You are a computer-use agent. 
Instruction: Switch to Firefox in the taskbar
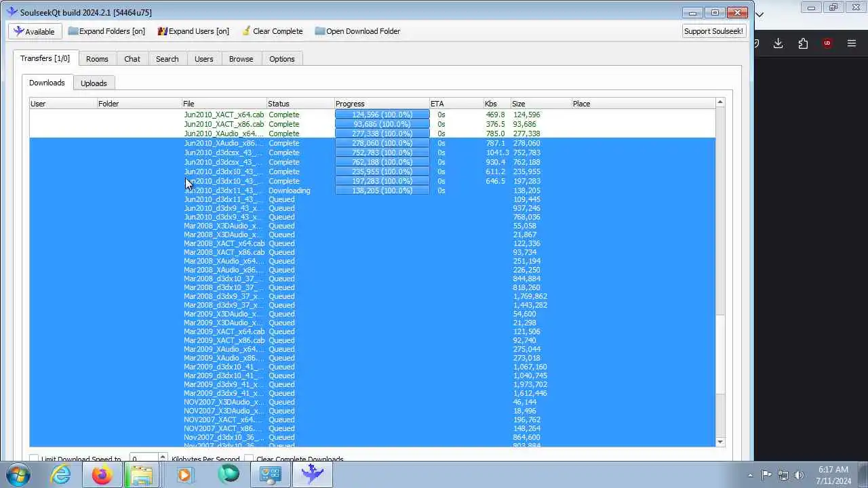(102, 475)
